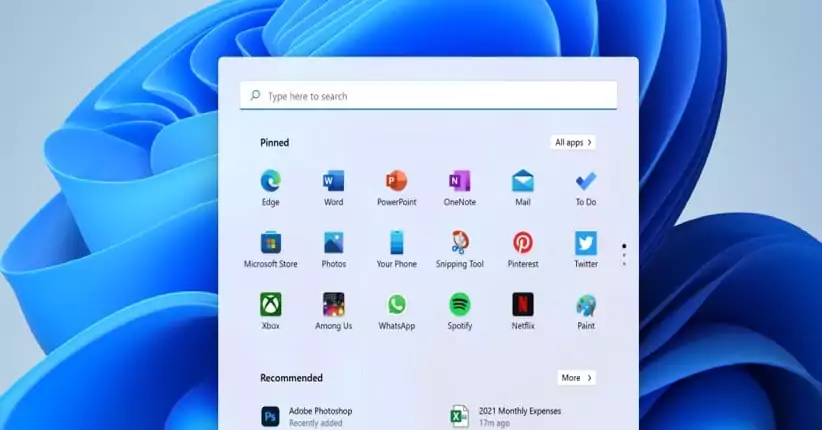The width and height of the screenshot is (822, 430).
Task: Expand More recommended items
Action: coord(576,378)
